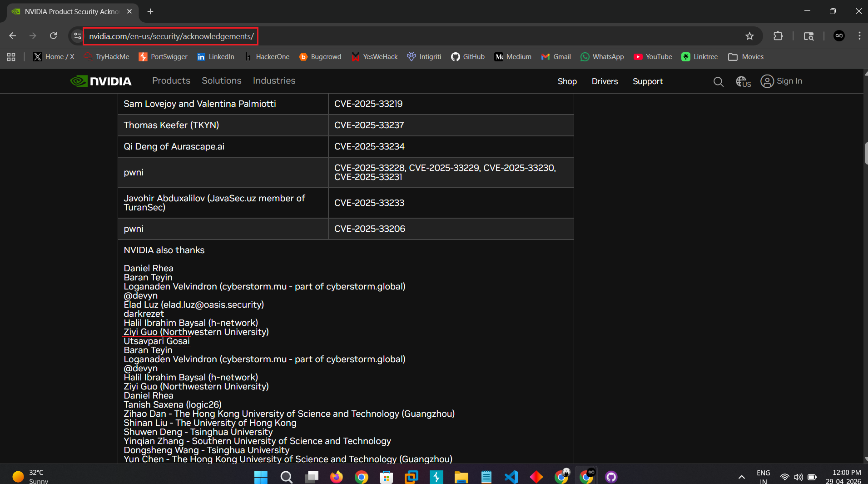Click the Utsavpari Gosai name

pyautogui.click(x=157, y=341)
